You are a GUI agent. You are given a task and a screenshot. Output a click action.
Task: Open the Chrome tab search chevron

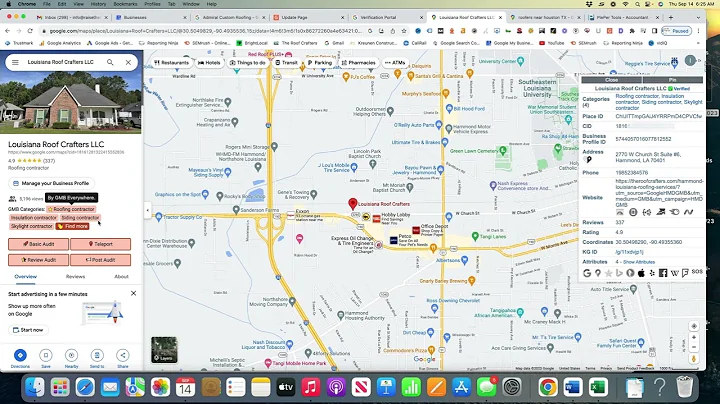tap(698, 17)
